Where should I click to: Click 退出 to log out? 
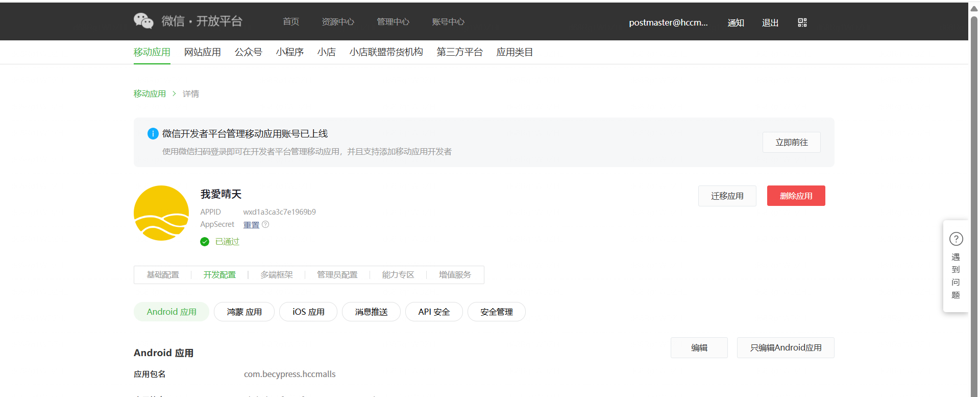770,22
